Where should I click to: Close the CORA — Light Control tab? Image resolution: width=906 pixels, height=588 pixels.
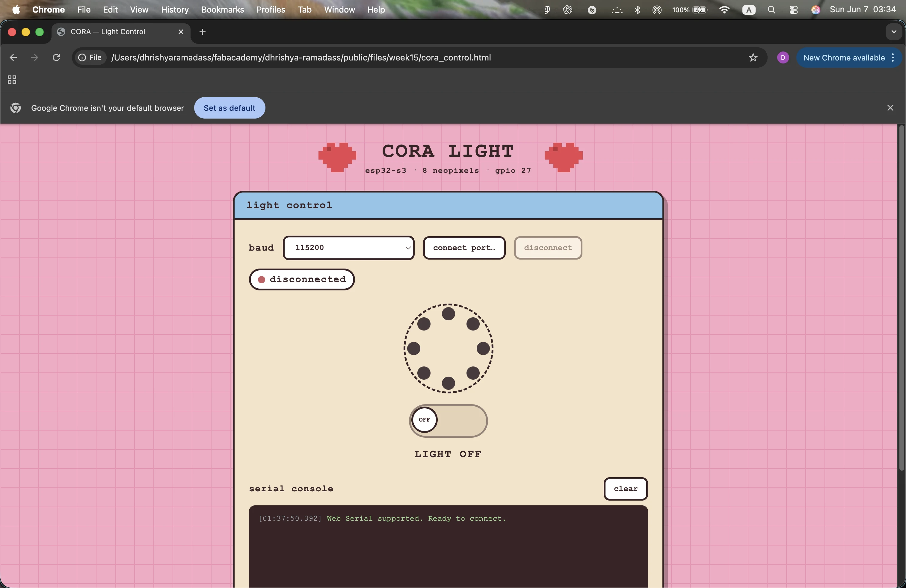[x=181, y=32]
